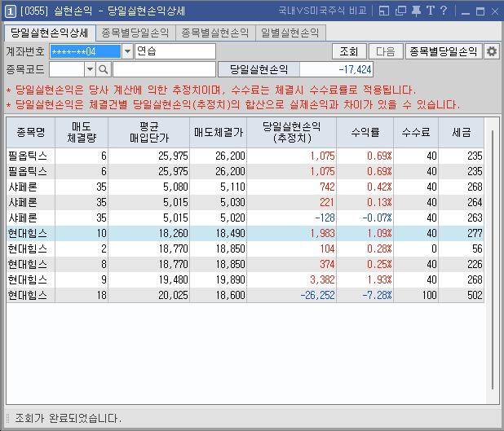Click the stock name field beside search icon

tap(164, 69)
